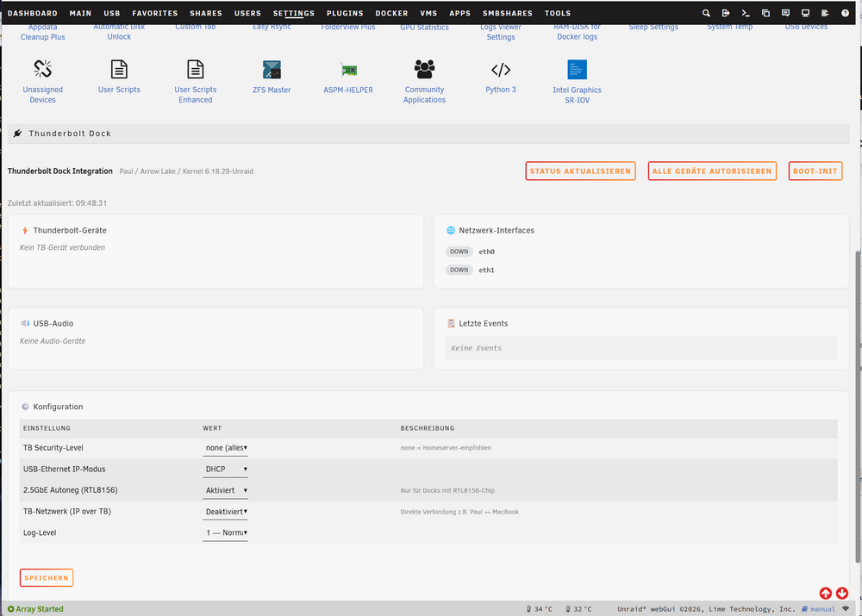Click the red down arrow icon
The image size is (862, 616).
[x=842, y=594]
